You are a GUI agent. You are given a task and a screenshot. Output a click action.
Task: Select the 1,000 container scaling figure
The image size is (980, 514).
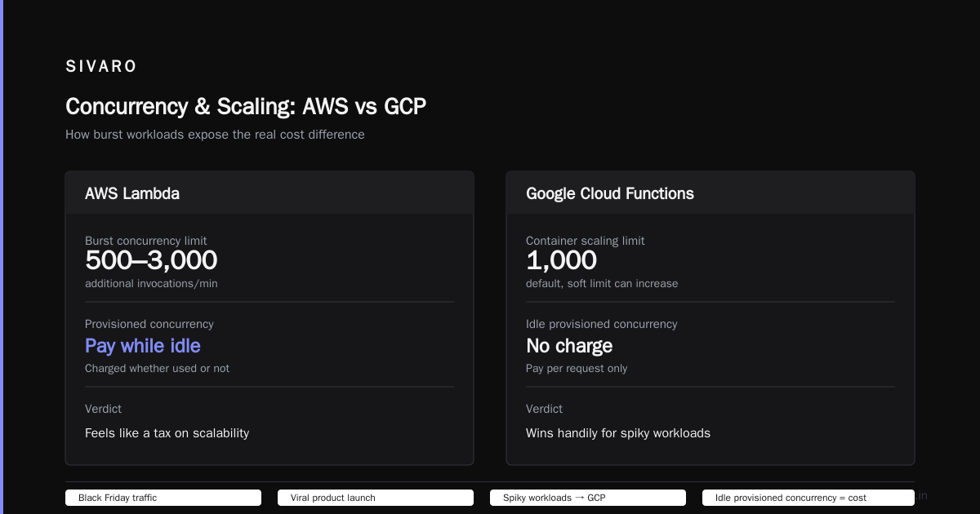pos(561,260)
